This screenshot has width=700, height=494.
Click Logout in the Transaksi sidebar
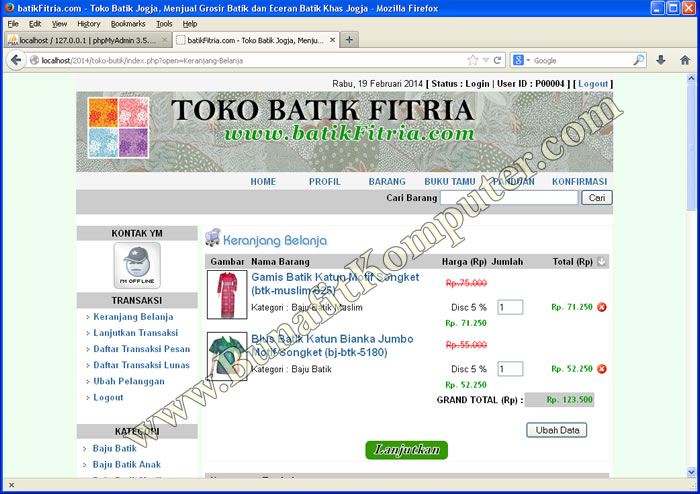coord(108,397)
